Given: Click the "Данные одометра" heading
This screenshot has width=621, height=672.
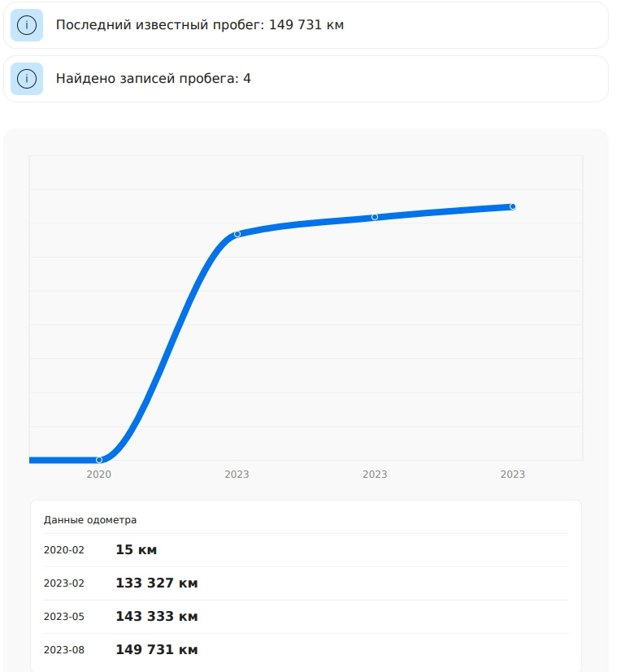Looking at the screenshot, I should (90, 520).
